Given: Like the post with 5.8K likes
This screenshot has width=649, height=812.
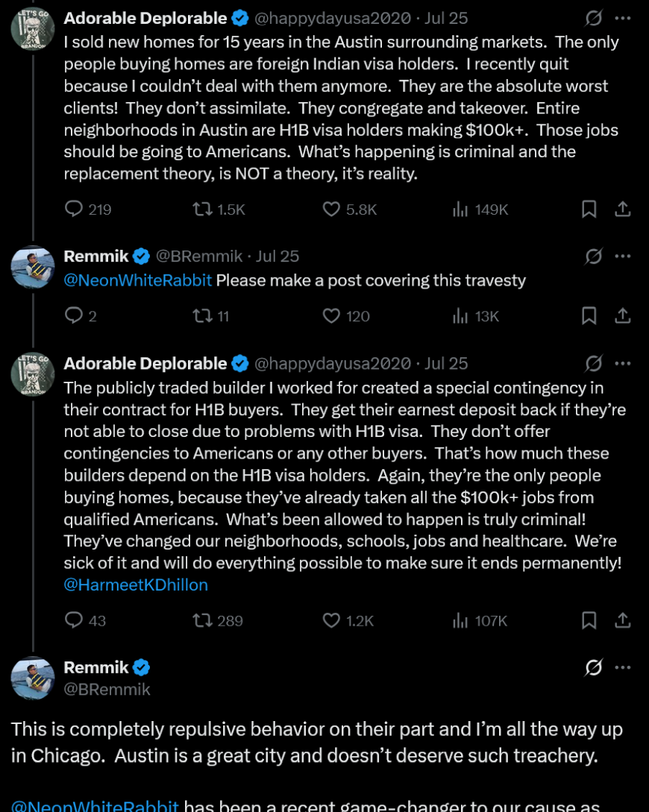Looking at the screenshot, I should coord(331,209).
